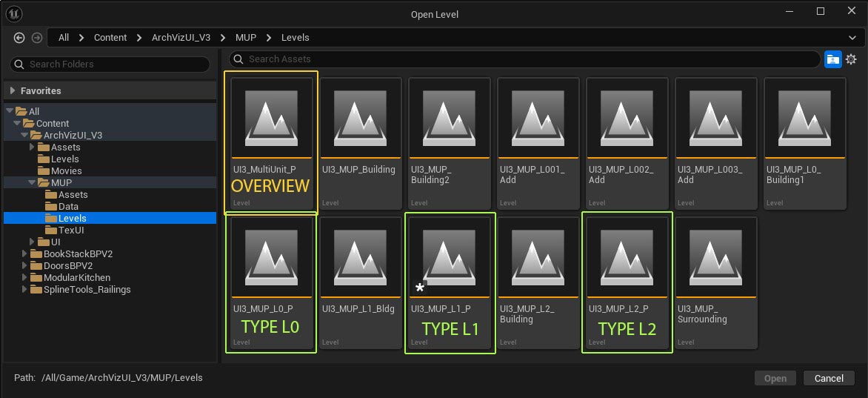Image resolution: width=868 pixels, height=398 pixels.
Task: Go back with the left arrow button
Action: tap(19, 38)
